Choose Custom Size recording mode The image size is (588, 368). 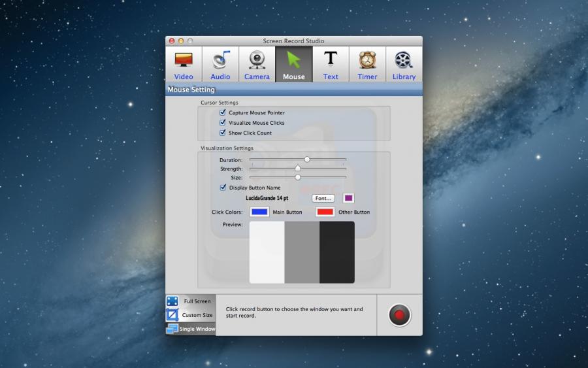191,315
